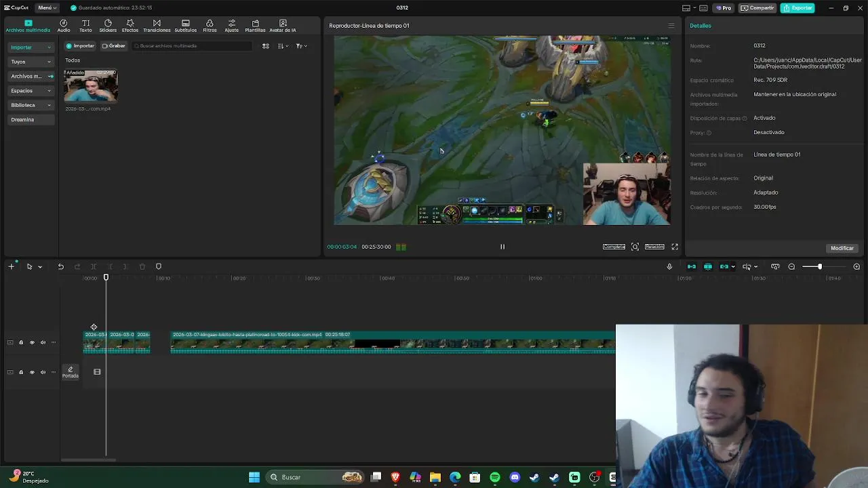Click the Compartir button
868x488 pixels.
pyautogui.click(x=757, y=8)
